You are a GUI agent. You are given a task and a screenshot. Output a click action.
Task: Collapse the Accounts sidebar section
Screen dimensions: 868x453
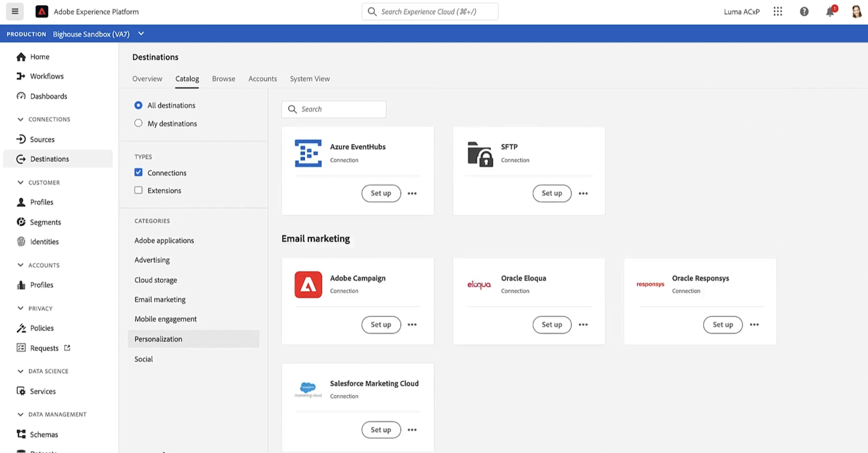[x=21, y=265]
